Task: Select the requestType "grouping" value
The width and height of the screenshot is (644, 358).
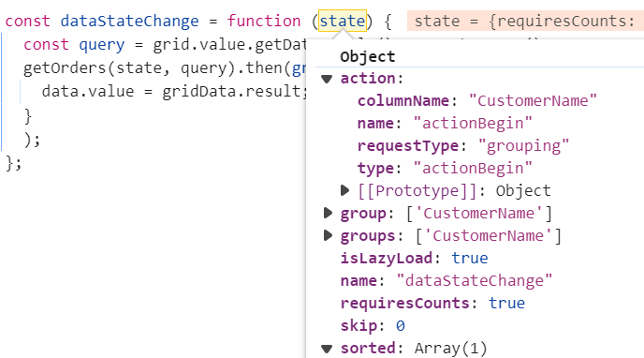Action: 523,146
